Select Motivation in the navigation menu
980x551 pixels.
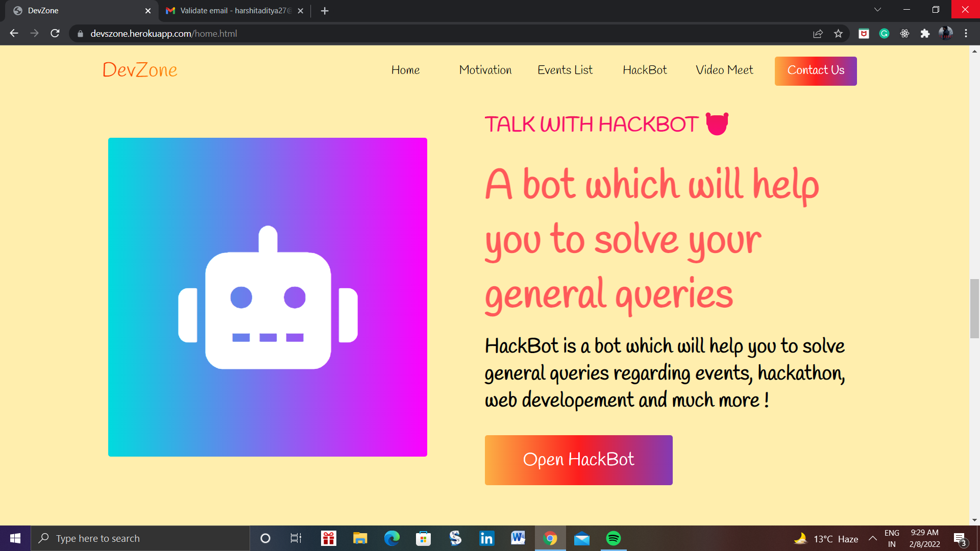[485, 70]
